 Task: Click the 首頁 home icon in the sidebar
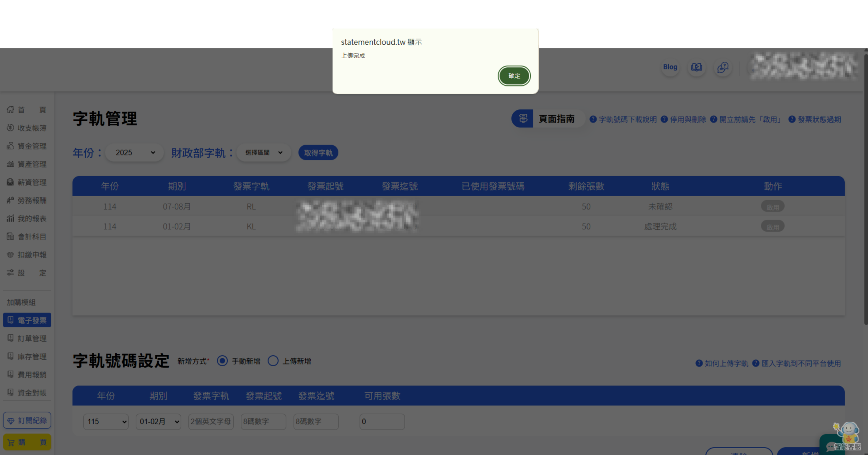tap(10, 109)
